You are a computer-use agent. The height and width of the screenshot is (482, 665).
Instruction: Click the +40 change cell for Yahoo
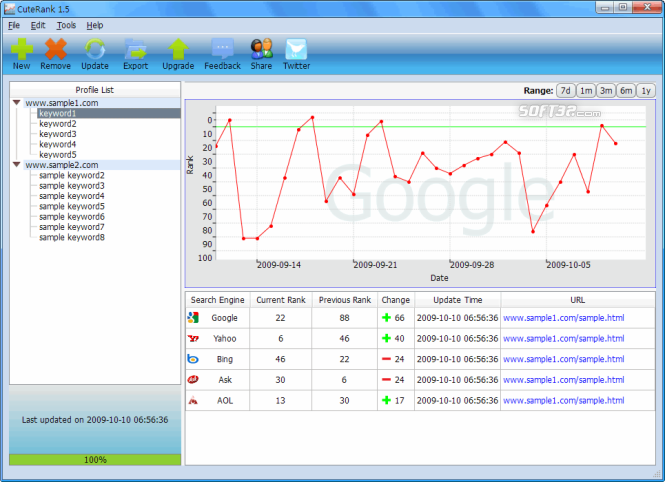(x=396, y=339)
